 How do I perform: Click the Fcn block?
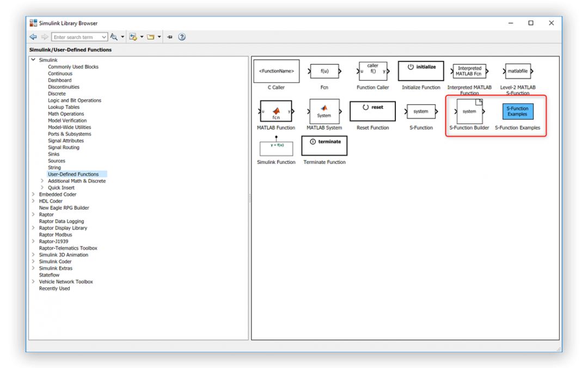pos(324,71)
